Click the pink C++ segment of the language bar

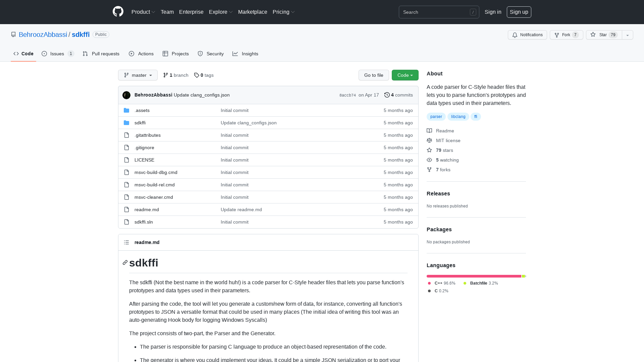pyautogui.click(x=474, y=276)
